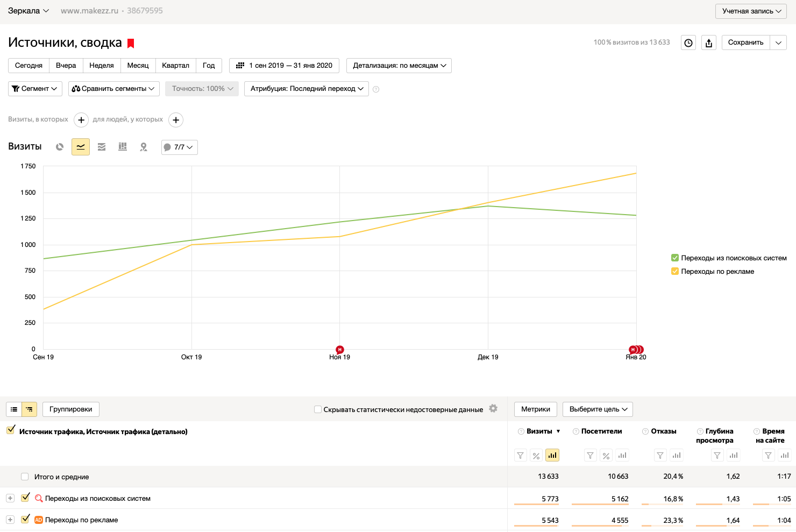Open the Сравнить сегменты dropdown
Screen dimensions: 796x532
[114, 89]
